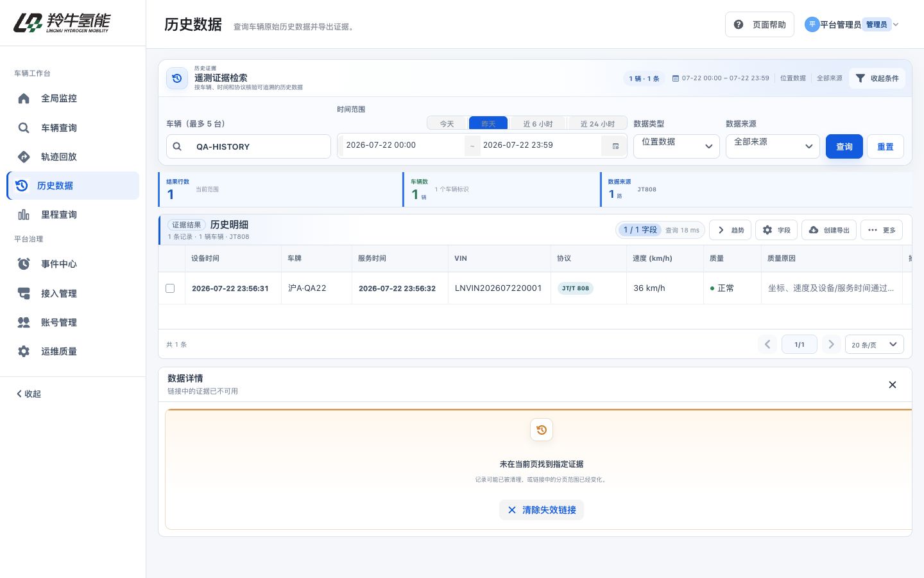Click the ellipsis icon on 更多 button
The width and height of the screenshot is (924, 578).
click(x=873, y=230)
